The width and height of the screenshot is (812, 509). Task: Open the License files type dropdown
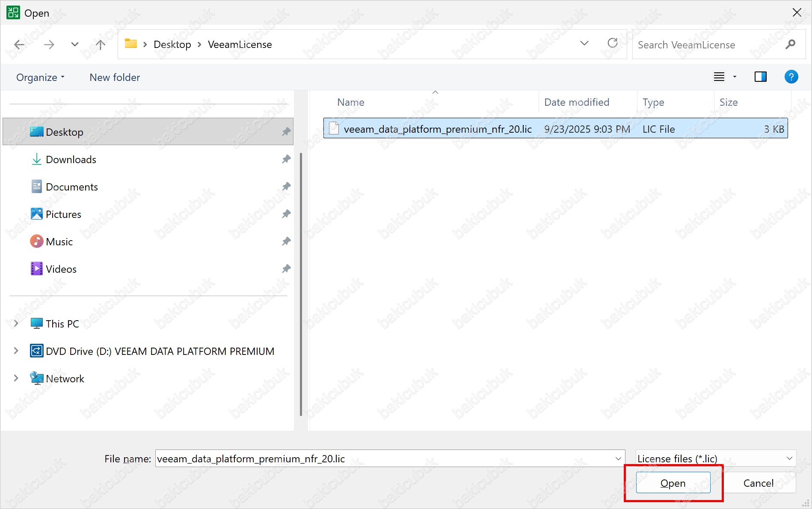click(x=715, y=458)
